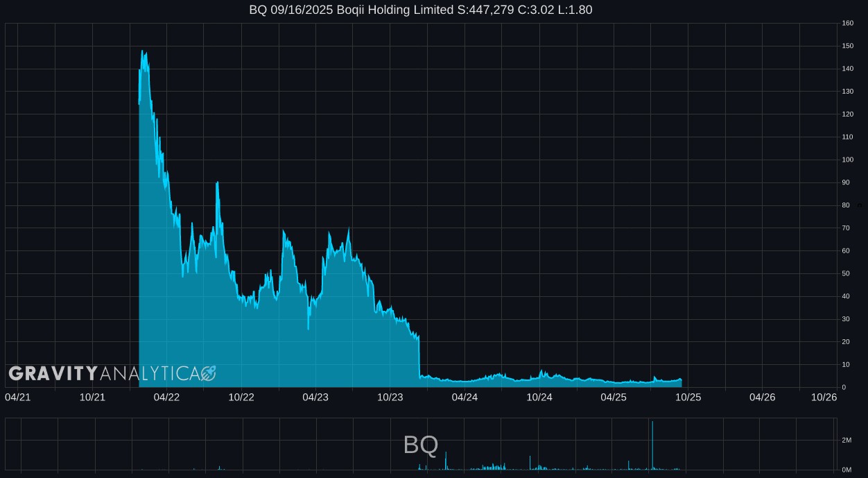
Task: Click the 04/25 date axis label
Action: click(x=614, y=397)
